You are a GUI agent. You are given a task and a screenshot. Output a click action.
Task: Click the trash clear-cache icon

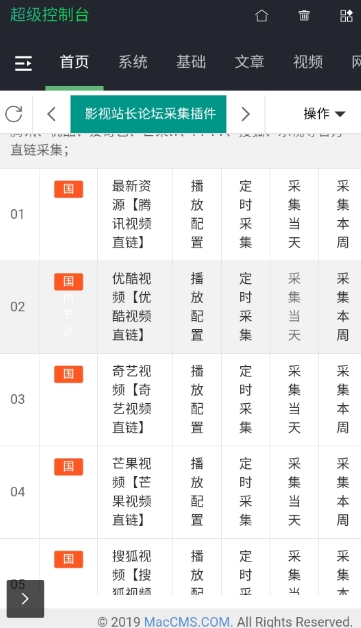304,16
